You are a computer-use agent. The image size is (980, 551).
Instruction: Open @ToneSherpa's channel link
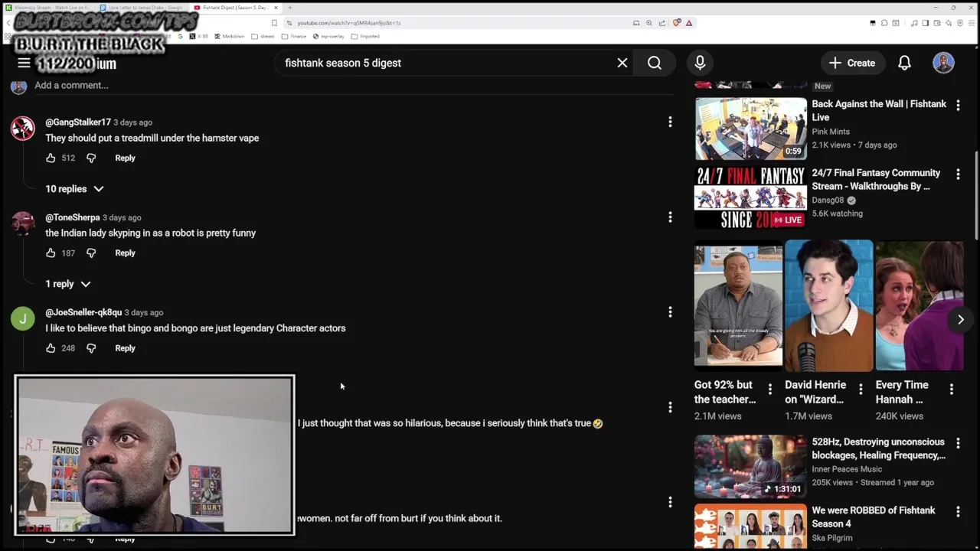(x=73, y=217)
